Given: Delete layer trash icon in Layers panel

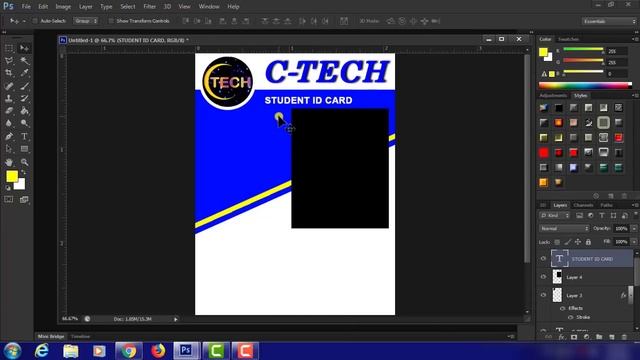Looking at the screenshot, I should [624, 337].
